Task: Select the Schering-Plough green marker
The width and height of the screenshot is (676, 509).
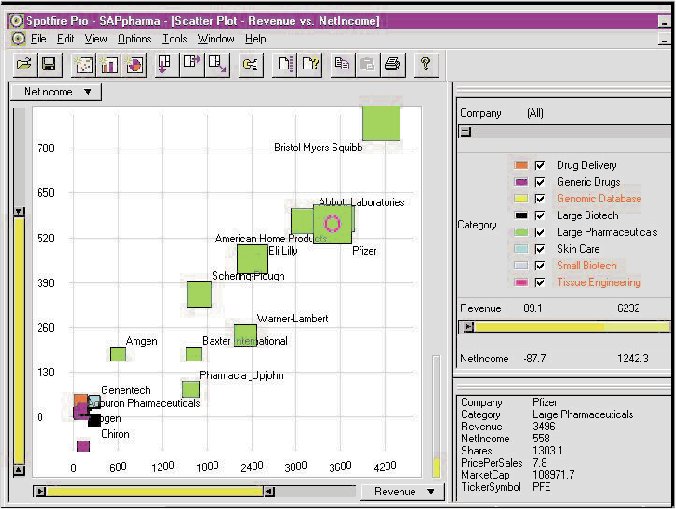Action: click(199, 294)
